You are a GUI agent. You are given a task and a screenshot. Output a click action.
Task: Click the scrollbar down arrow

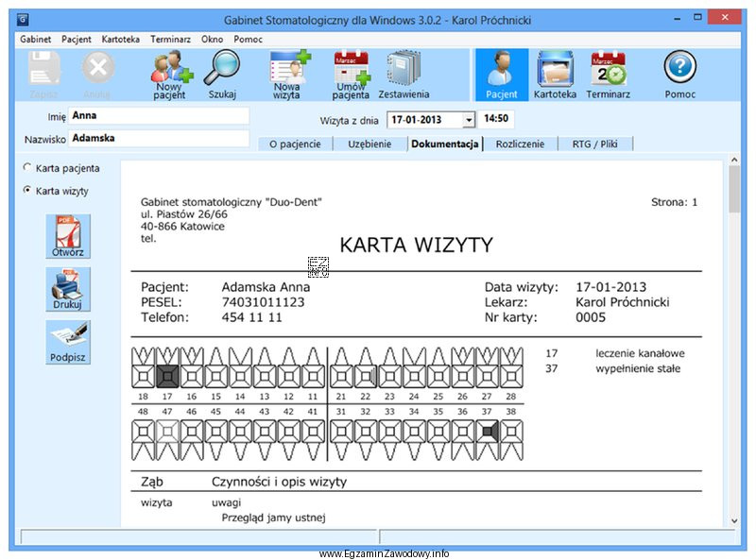pos(734,520)
